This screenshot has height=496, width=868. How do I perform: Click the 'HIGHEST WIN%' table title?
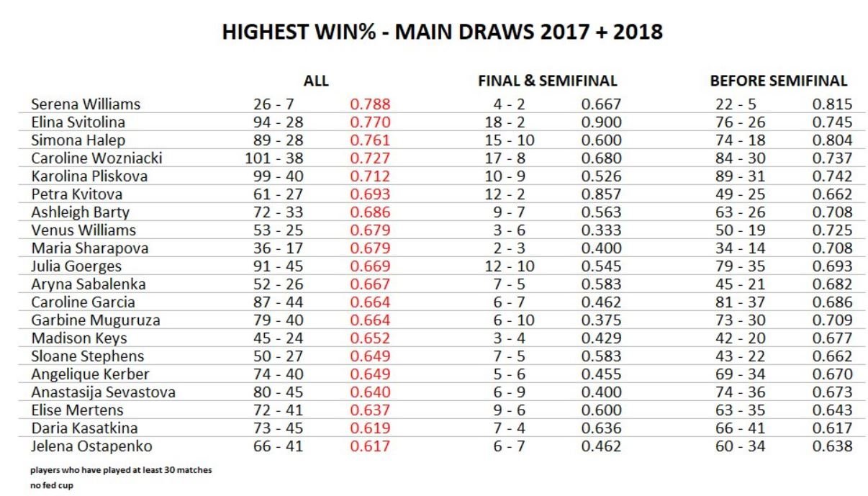442,32
